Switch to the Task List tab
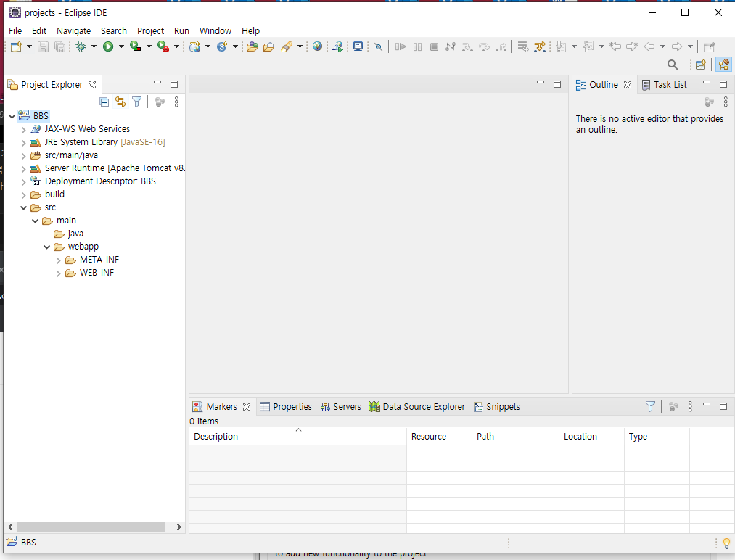 point(665,84)
